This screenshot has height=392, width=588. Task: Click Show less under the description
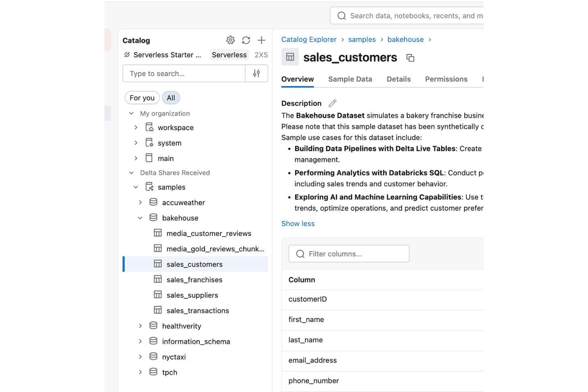(298, 223)
